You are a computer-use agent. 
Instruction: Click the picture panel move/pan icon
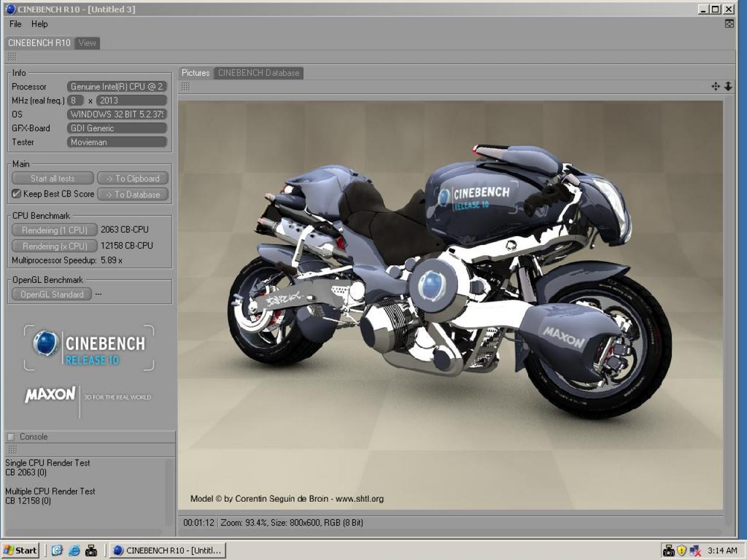tap(715, 86)
